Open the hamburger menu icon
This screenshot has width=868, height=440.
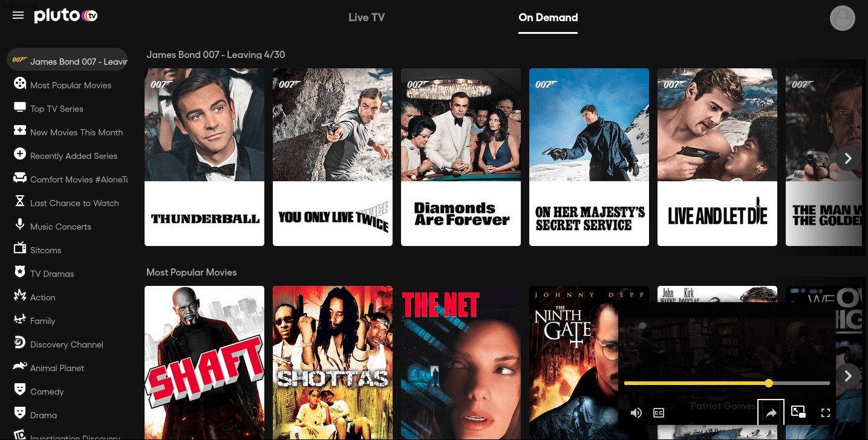pos(18,15)
